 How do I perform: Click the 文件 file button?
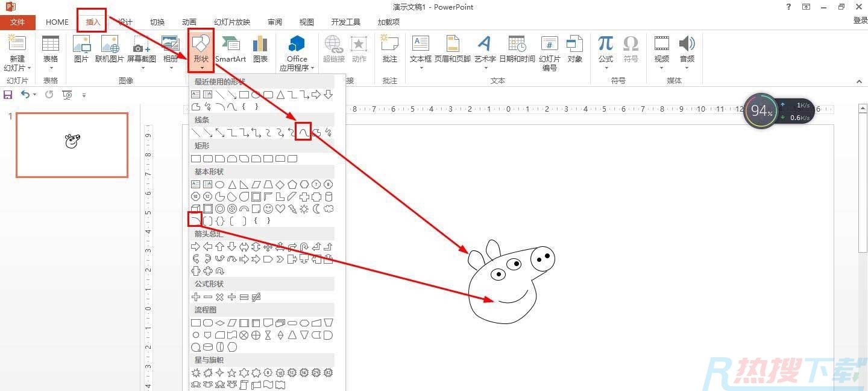coord(17,22)
